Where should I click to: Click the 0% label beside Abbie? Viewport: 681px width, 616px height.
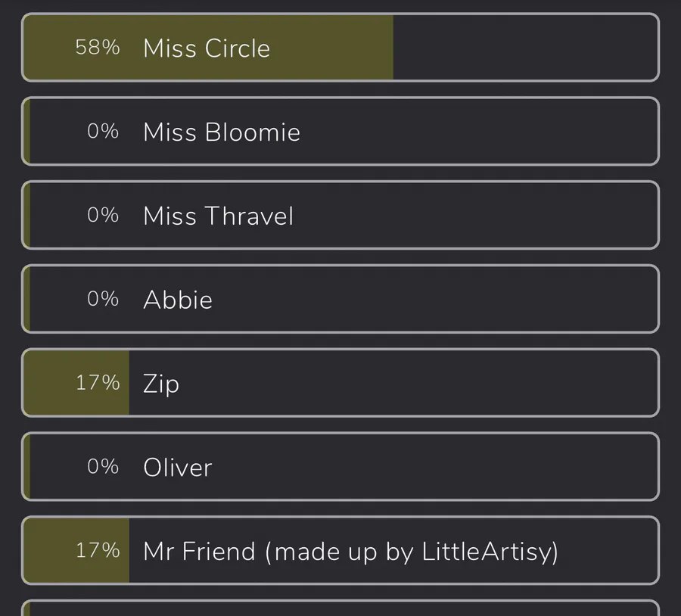click(103, 299)
